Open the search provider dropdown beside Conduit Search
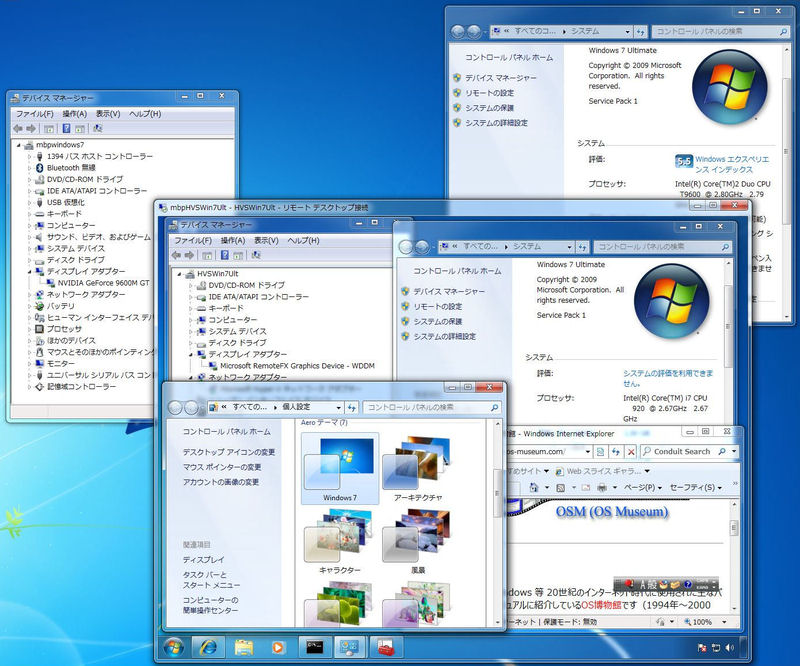Image resolution: width=800 pixels, height=666 pixels. click(734, 452)
